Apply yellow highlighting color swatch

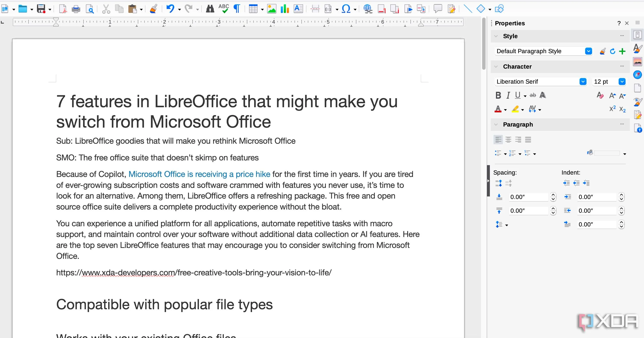(x=515, y=109)
